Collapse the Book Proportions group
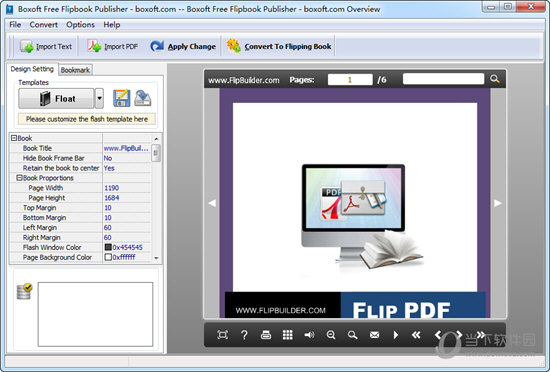This screenshot has width=550, height=372. point(20,178)
